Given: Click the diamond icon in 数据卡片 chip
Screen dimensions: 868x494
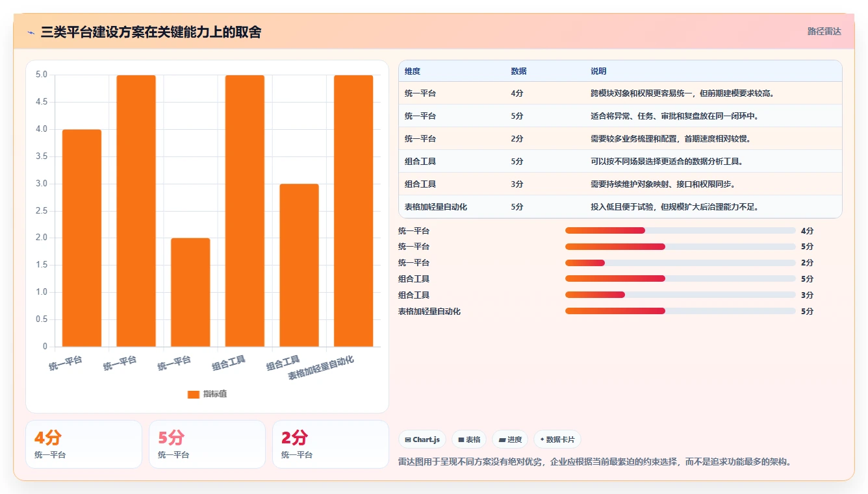Looking at the screenshot, I should tap(542, 439).
